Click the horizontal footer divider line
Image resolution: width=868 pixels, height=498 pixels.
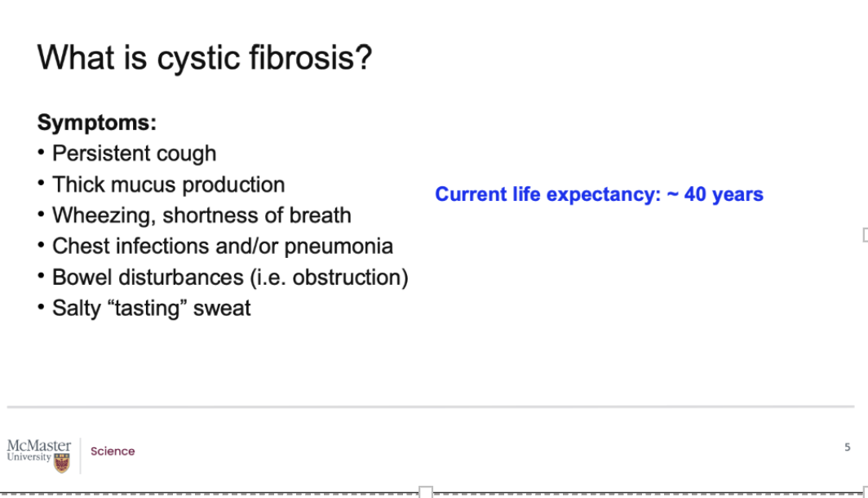coord(431,407)
